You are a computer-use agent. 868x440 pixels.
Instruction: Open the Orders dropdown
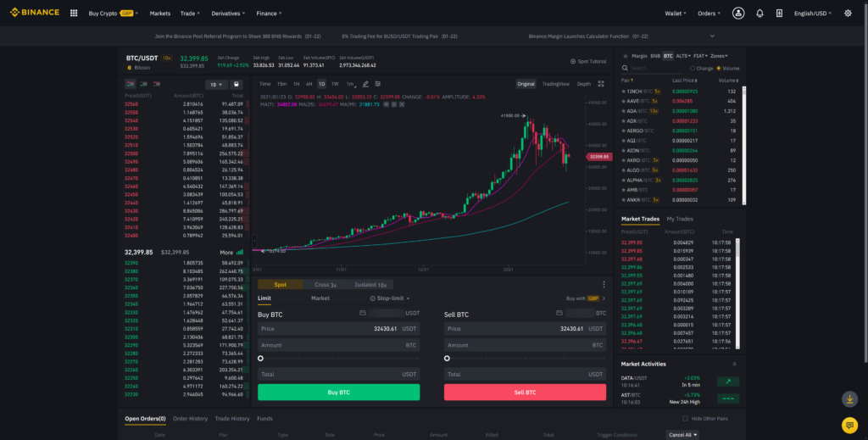coord(709,14)
